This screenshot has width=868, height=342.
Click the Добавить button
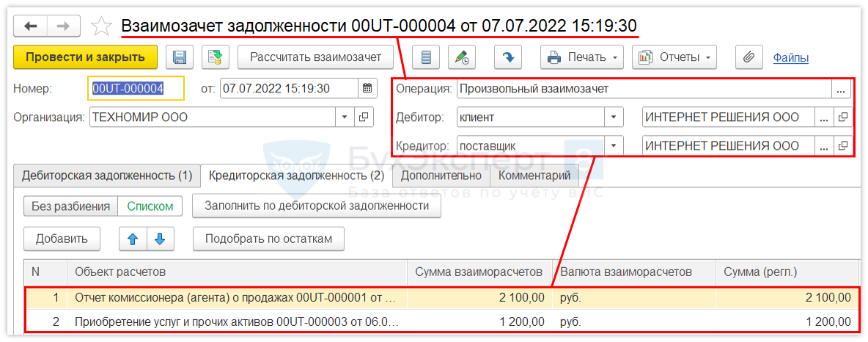coord(62,239)
